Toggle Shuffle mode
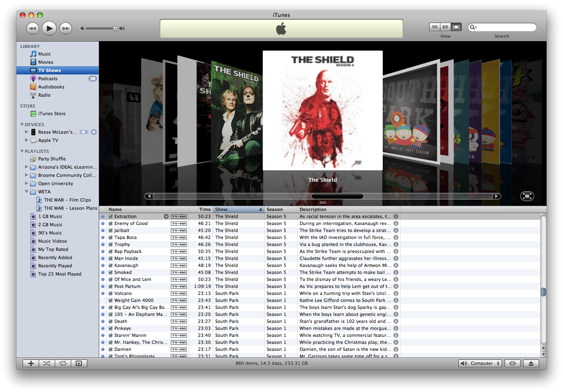 click(47, 363)
